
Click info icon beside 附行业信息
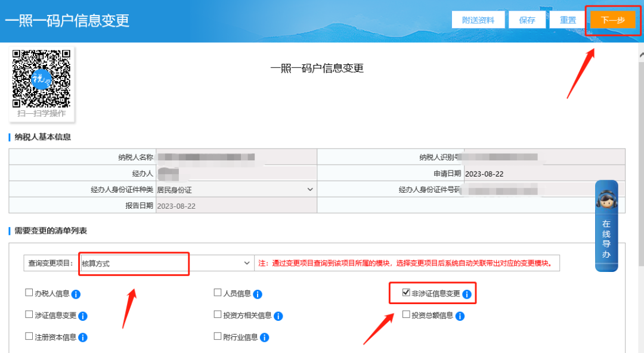[x=264, y=337]
